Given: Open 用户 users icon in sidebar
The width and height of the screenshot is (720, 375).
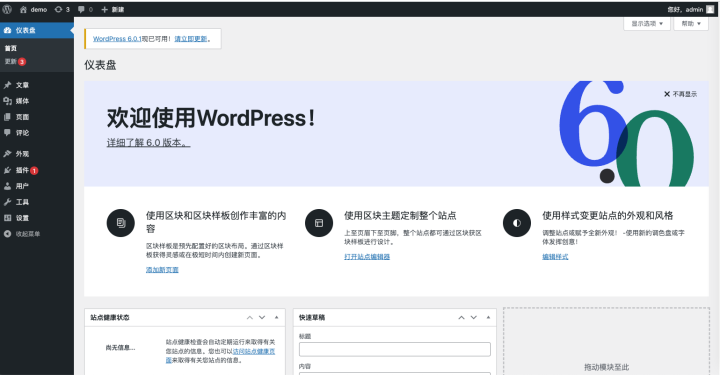Looking at the screenshot, I should pyautogui.click(x=7, y=186).
